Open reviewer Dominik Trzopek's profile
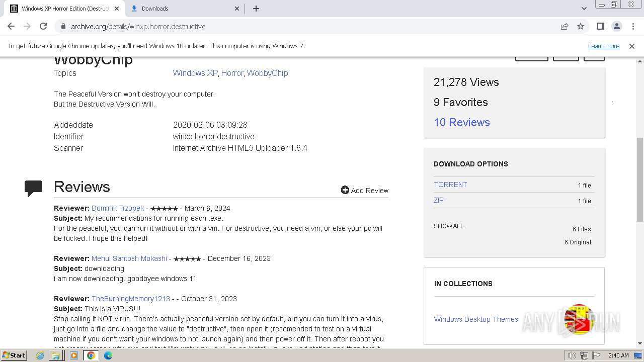 118,208
